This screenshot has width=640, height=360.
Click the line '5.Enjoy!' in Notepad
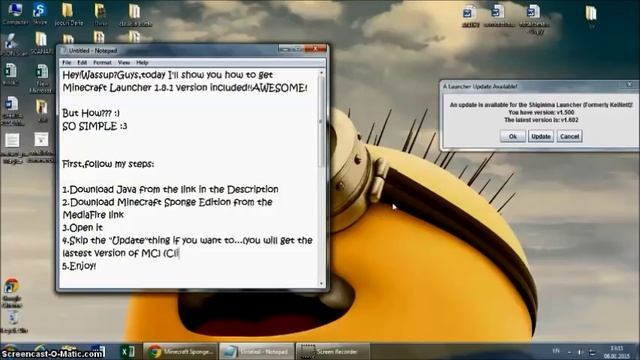79,266
